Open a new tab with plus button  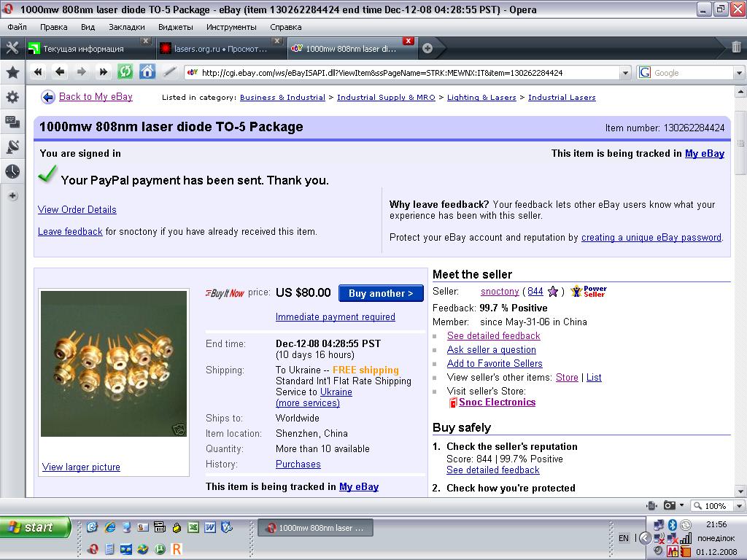click(x=427, y=48)
